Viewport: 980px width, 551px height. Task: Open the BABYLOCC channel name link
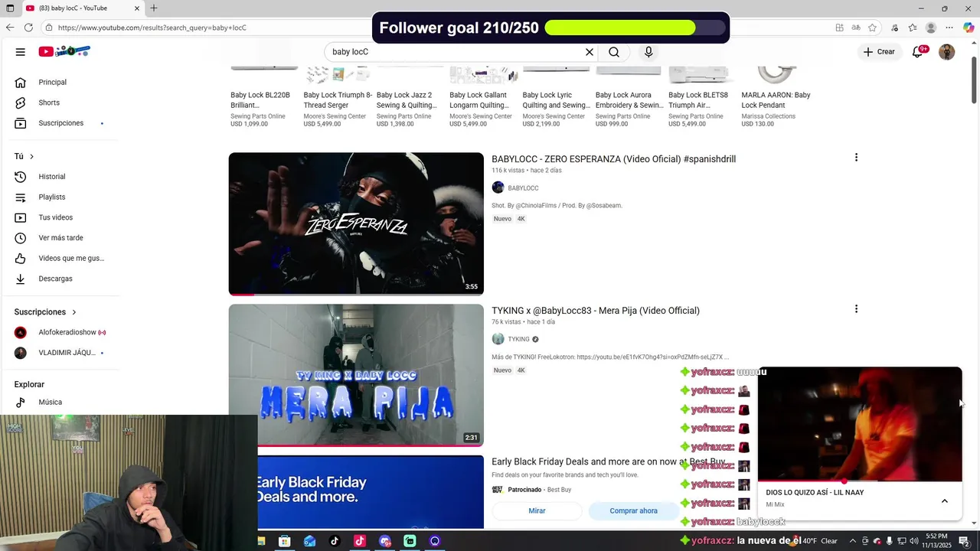(x=523, y=188)
